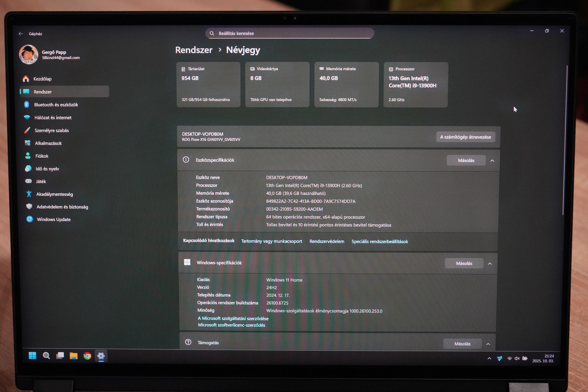This screenshot has height=392, width=588.
Task: Open the Processzor i9-13900H card
Action: [x=416, y=85]
